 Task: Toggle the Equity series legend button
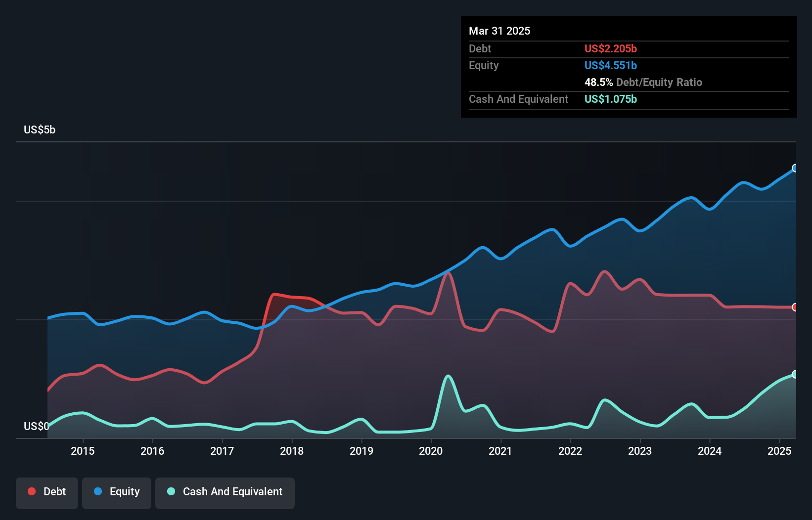pos(117,493)
